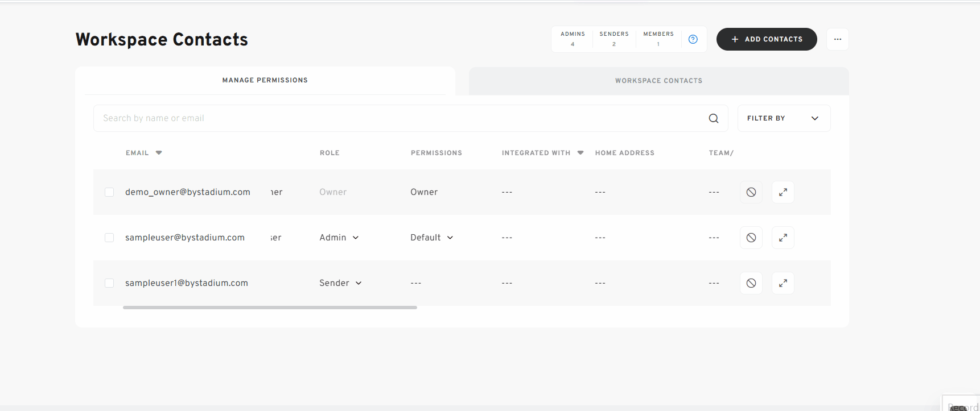Click the demo_owner@bystadium.com email
The width and height of the screenshot is (980, 411).
point(188,192)
